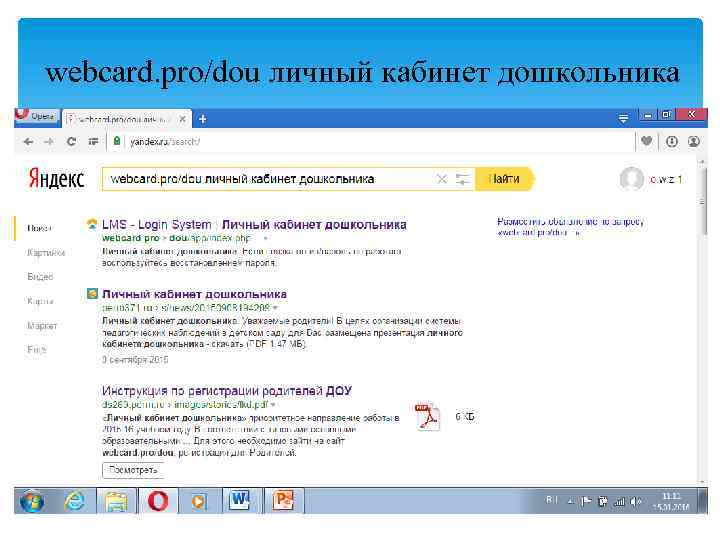Click the Посмотреть button
Image resolution: width=720 pixels, height=540 pixels.
point(133,470)
